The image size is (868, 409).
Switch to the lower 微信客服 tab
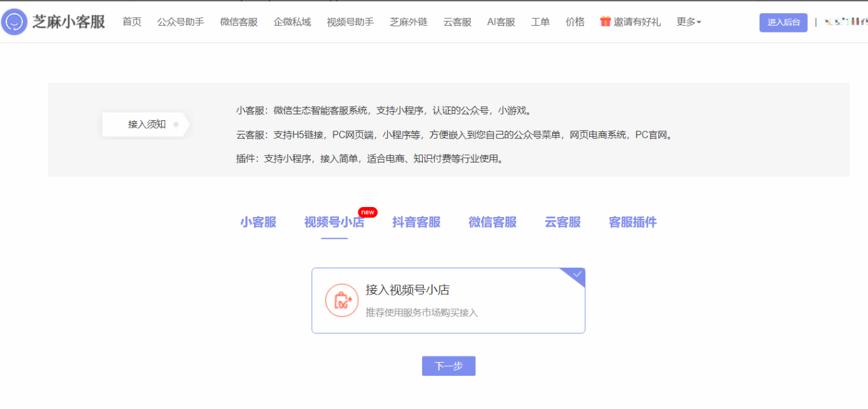[493, 222]
